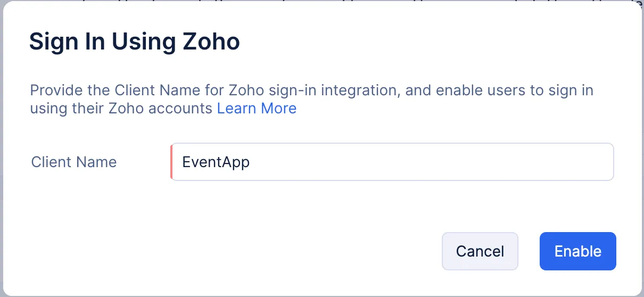Image resolution: width=644 pixels, height=297 pixels.
Task: Click the red required marker on the input
Action: pos(171,162)
